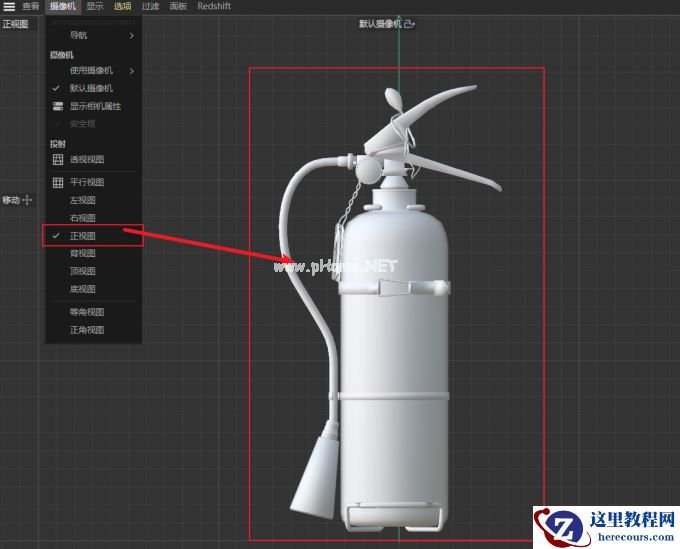This screenshot has height=549, width=680.
Task: Click the 显示相机属性 toggle icon
Action: 57,106
